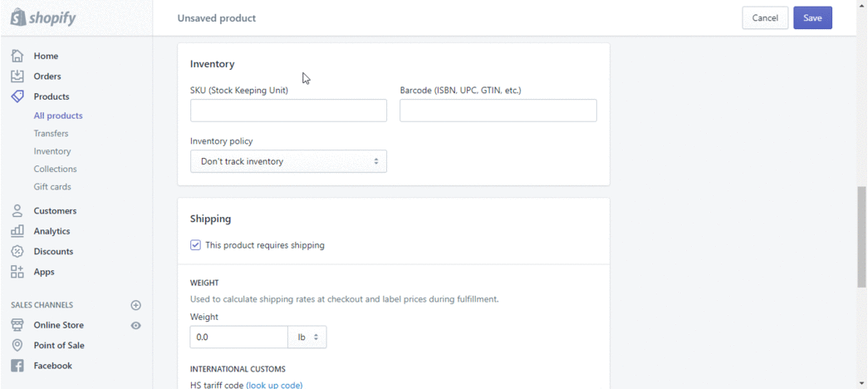This screenshot has width=868, height=389.
Task: Click the SALES CHANNELS heading
Action: coord(42,305)
